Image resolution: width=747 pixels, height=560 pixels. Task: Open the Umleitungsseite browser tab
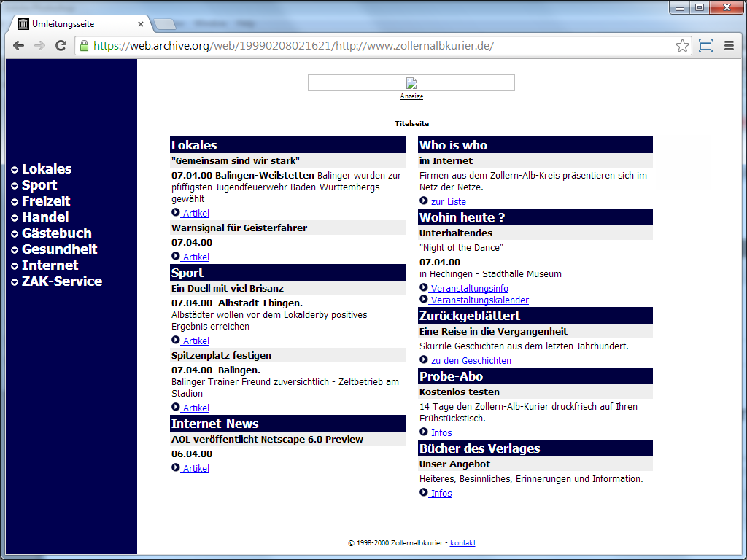pyautogui.click(x=80, y=24)
